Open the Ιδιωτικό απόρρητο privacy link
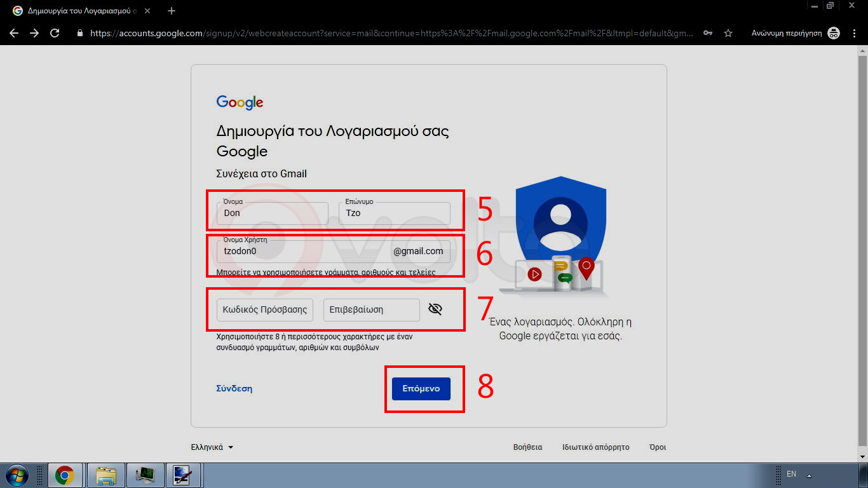 point(596,447)
